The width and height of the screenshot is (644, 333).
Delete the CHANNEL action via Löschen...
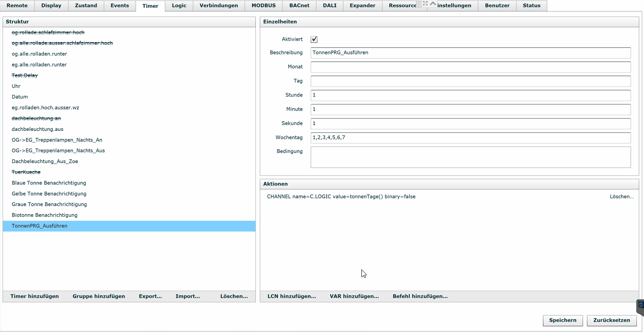point(621,197)
